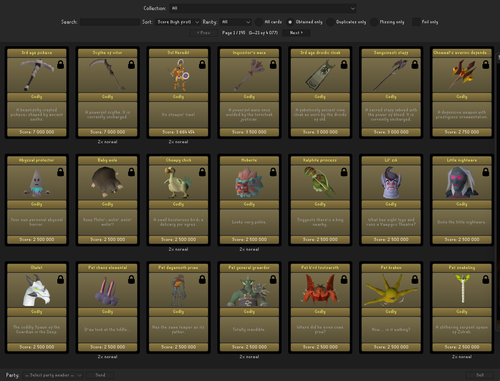Enable the Foil only checkbox
The height and width of the screenshot is (381, 500).
pos(416,22)
